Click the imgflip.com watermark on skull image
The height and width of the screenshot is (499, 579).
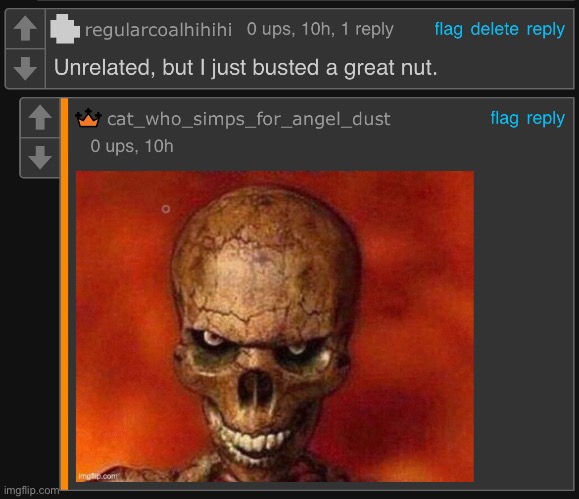(98, 476)
